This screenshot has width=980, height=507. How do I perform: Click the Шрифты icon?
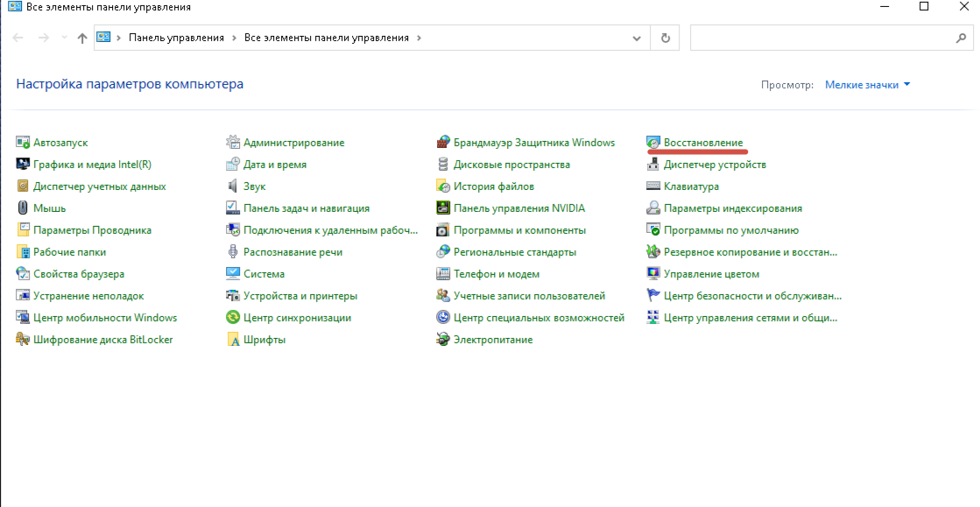tap(232, 340)
